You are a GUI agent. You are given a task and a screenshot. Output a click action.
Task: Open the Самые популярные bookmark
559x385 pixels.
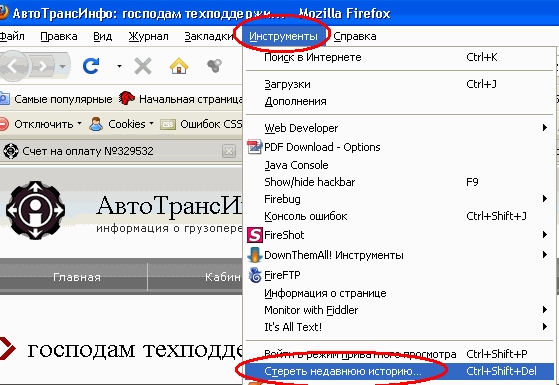56,99
